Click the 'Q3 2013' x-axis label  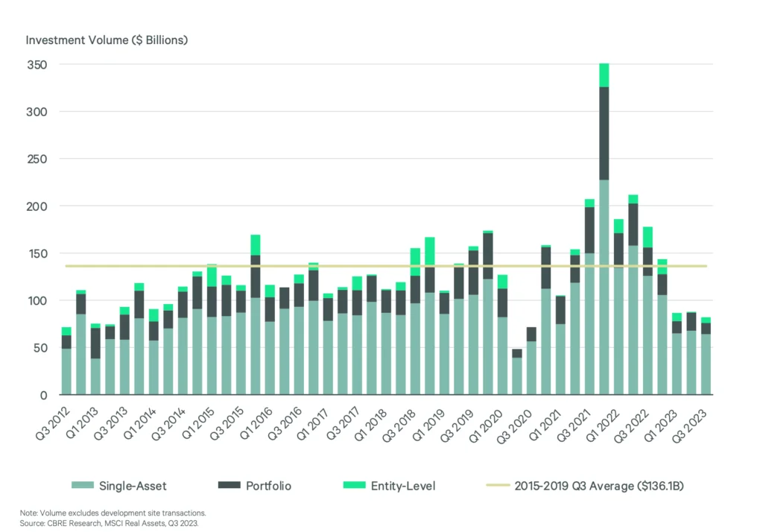click(x=111, y=425)
